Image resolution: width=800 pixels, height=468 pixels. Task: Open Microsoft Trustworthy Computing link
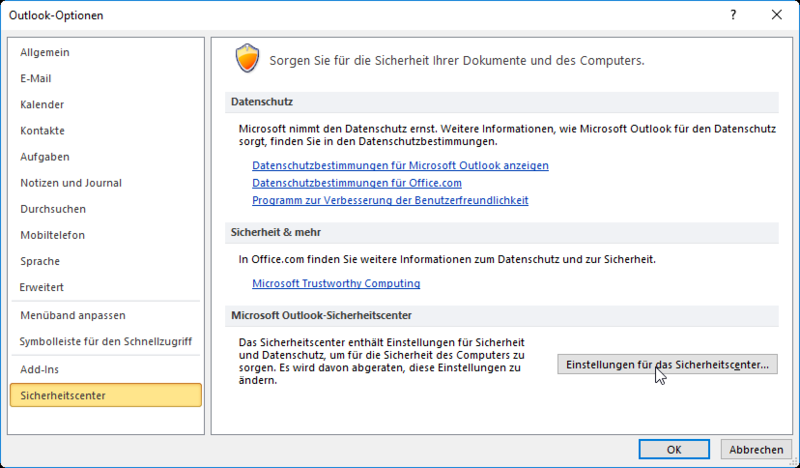[336, 283]
